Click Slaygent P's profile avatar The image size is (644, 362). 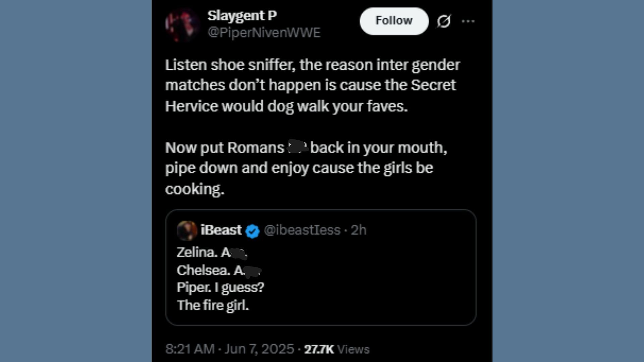(182, 24)
